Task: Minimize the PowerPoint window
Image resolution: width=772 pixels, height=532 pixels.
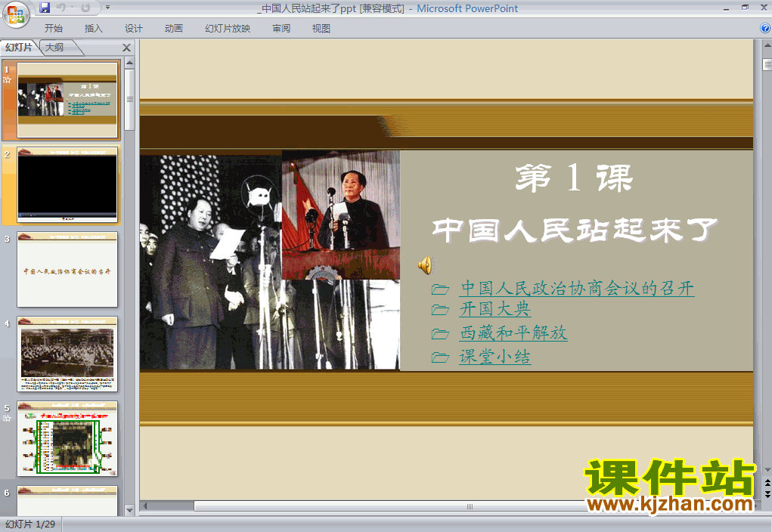Action: click(x=726, y=8)
